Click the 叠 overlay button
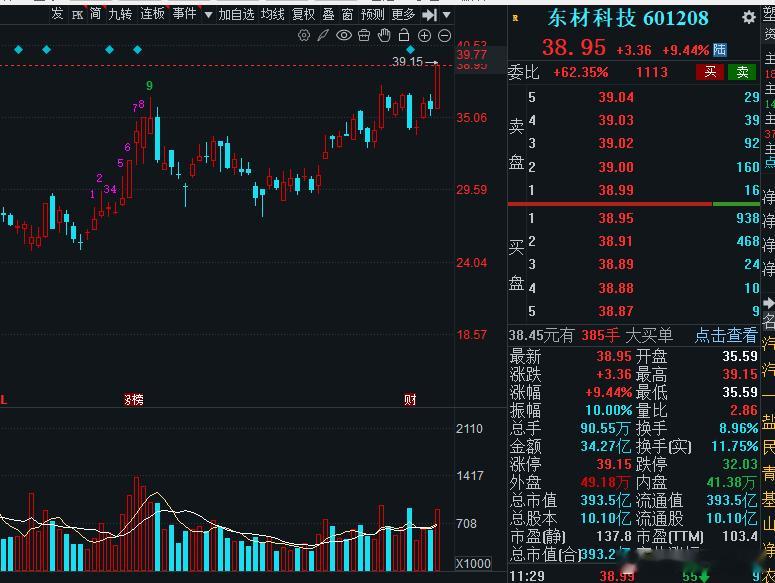This screenshot has width=775, height=583. (329, 14)
